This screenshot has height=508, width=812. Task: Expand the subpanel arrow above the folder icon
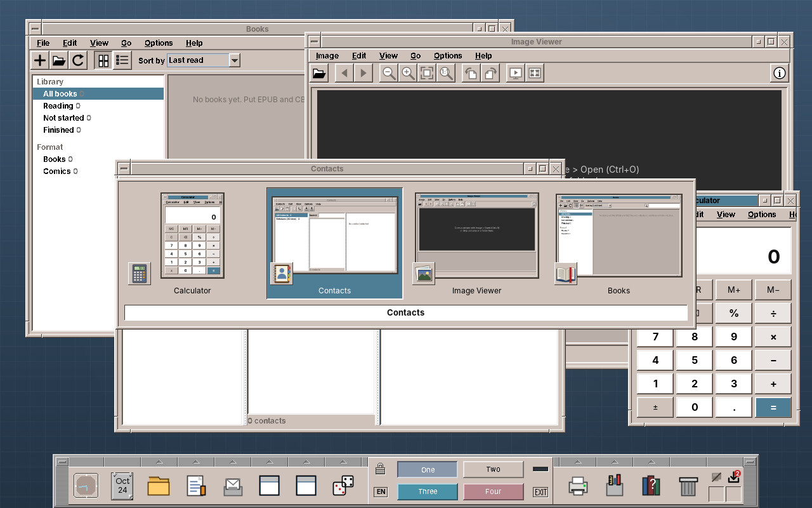[x=159, y=461]
